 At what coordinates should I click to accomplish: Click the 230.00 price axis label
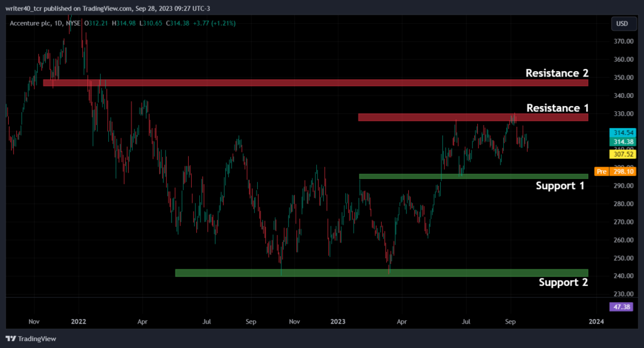tap(623, 294)
